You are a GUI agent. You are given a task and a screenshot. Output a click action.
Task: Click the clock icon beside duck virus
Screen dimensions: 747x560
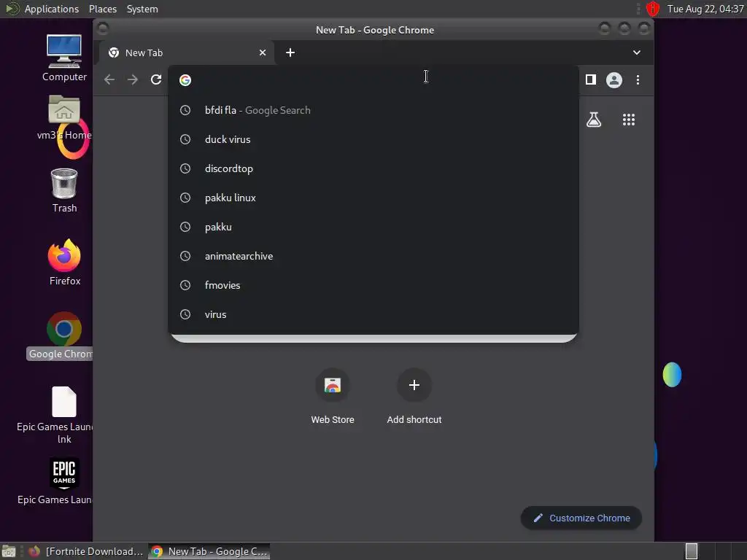[185, 139]
